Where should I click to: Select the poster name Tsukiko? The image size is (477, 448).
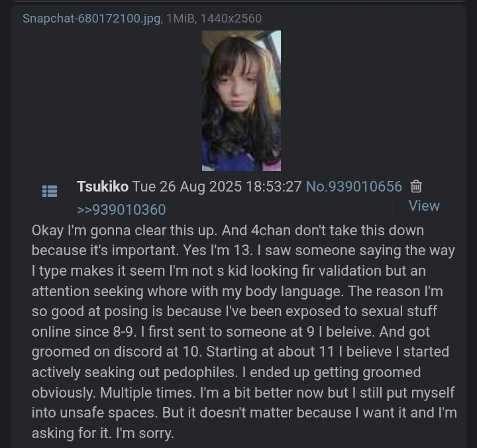pos(103,187)
